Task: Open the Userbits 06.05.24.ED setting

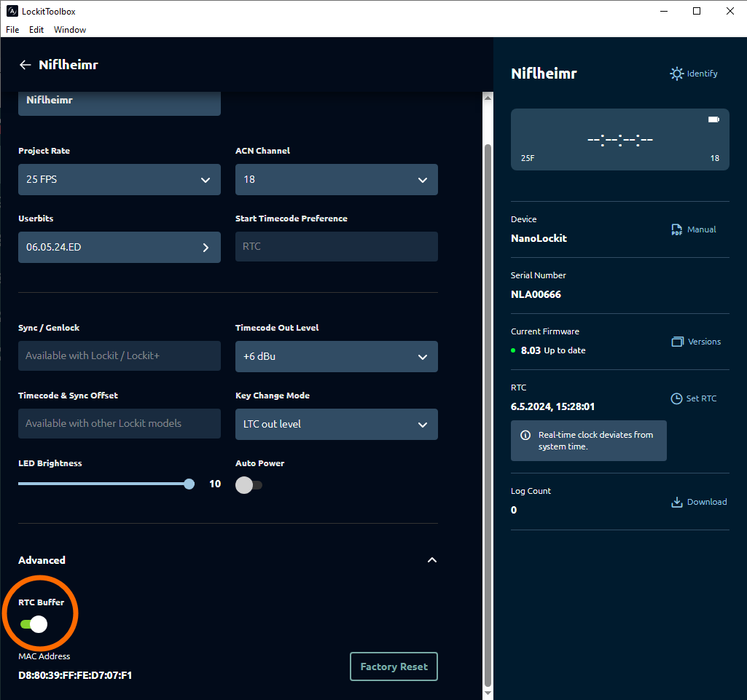Action: (119, 247)
